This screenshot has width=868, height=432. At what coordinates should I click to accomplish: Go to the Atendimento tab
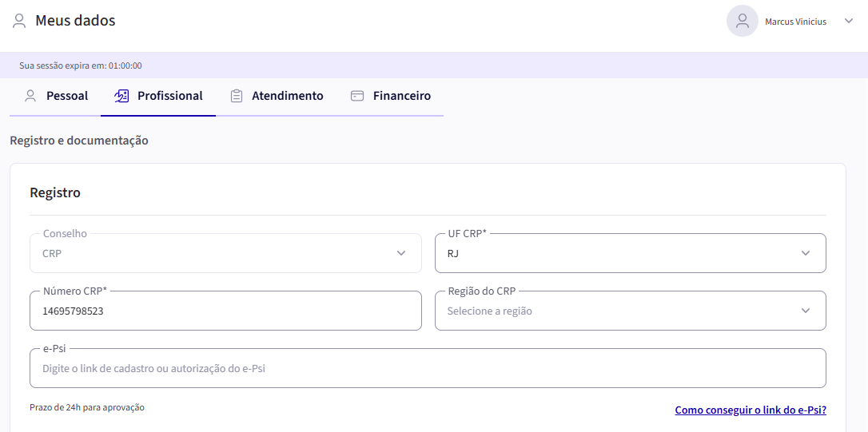pos(288,96)
